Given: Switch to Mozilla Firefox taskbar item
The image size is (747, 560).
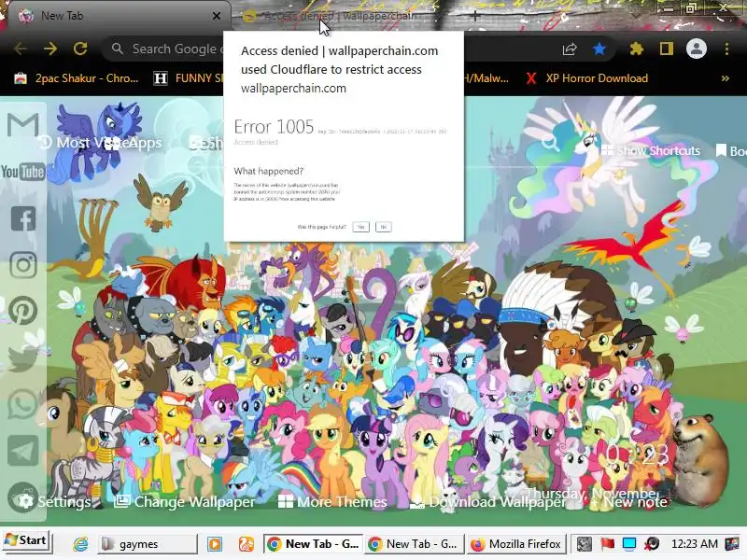Looking at the screenshot, I should (x=516, y=544).
